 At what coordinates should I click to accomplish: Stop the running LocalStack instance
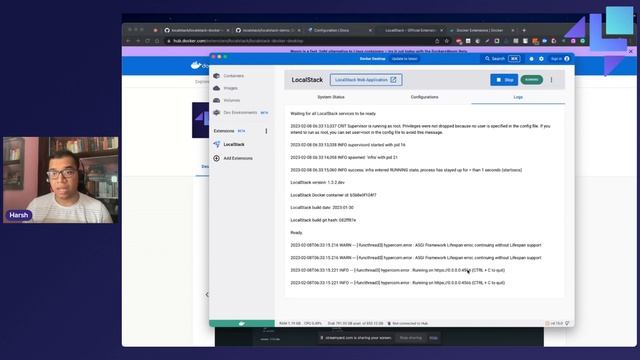[504, 80]
